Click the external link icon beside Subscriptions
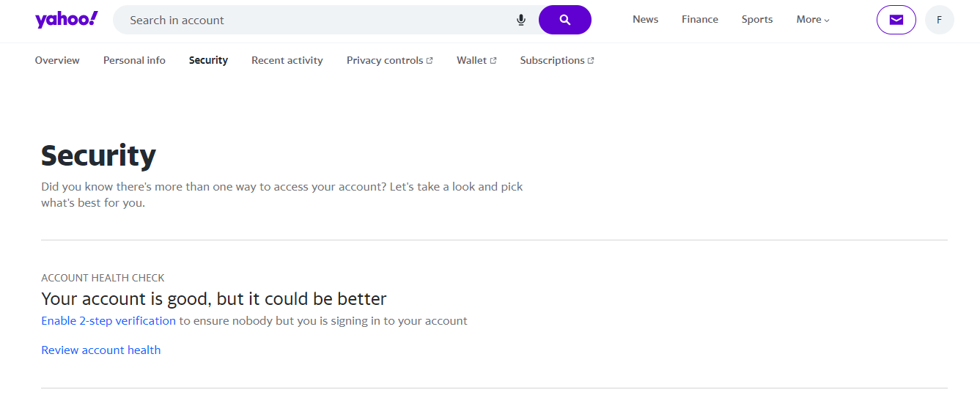Viewport: 980px width, 398px height. [591, 61]
